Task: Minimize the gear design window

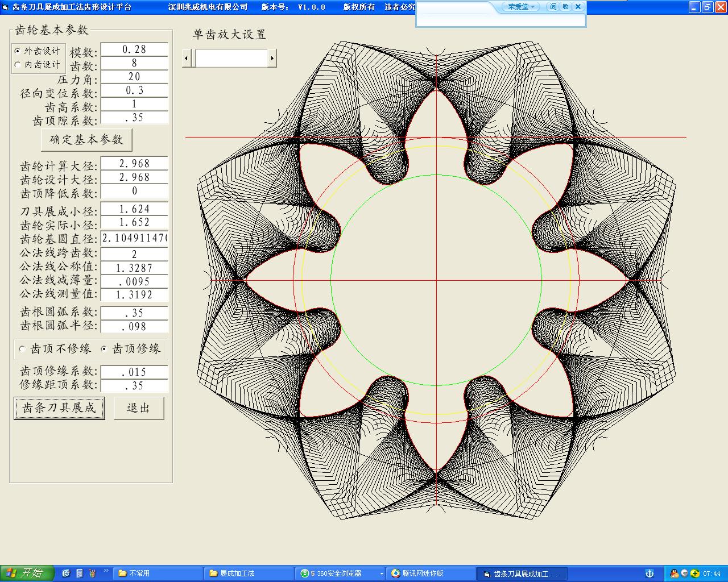Action: pyautogui.click(x=694, y=7)
